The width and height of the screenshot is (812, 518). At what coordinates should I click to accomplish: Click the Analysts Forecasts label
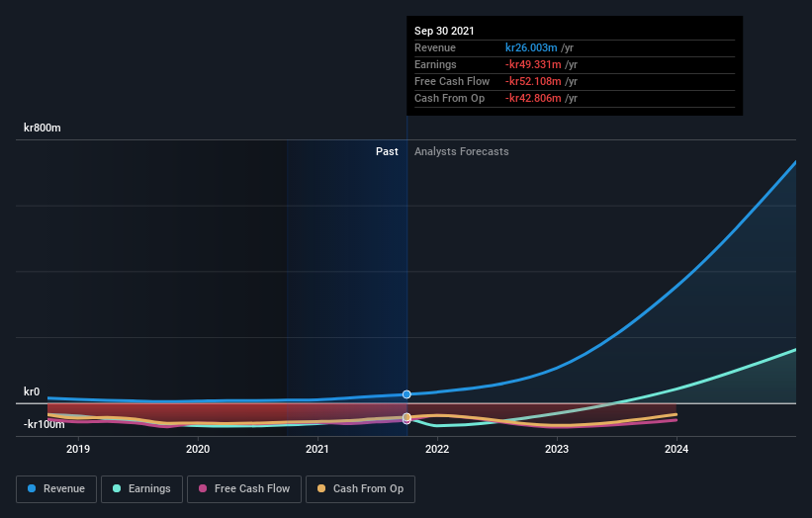click(x=462, y=151)
